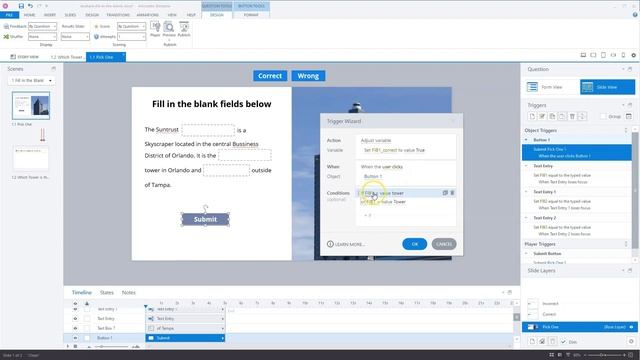Viewport: 640px width, 360px height.
Task: Duplicate the selected slide layer
Action: [542, 341]
